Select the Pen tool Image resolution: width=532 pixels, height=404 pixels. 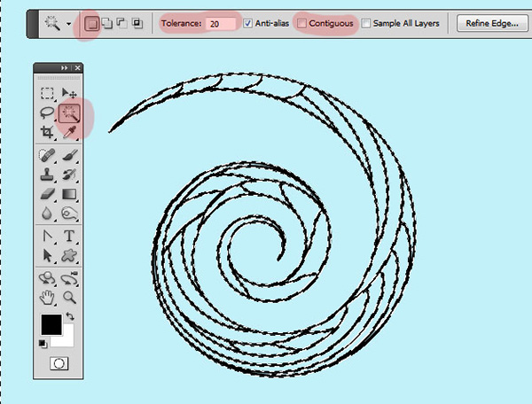coord(47,236)
